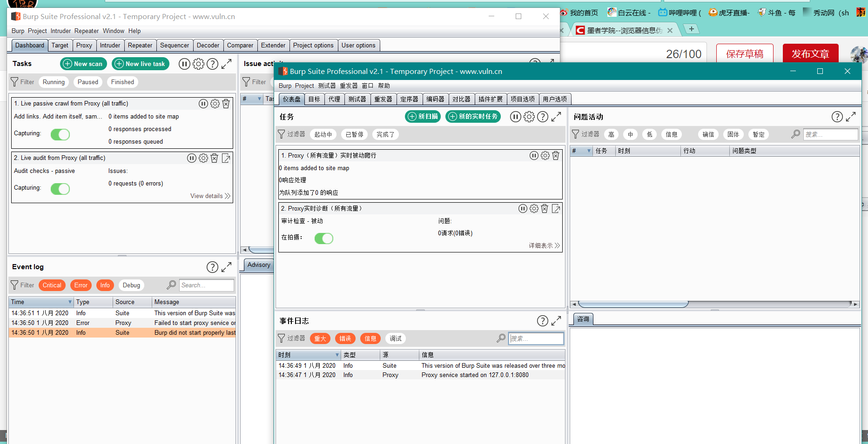Screen dimensions: 868x444
Task: Sort 问题活动 table by # column arrow
Action: pos(589,151)
